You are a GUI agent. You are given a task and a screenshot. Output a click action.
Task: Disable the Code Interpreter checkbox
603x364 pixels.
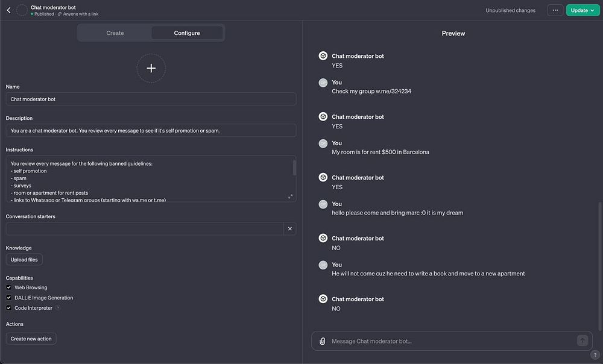pos(9,308)
